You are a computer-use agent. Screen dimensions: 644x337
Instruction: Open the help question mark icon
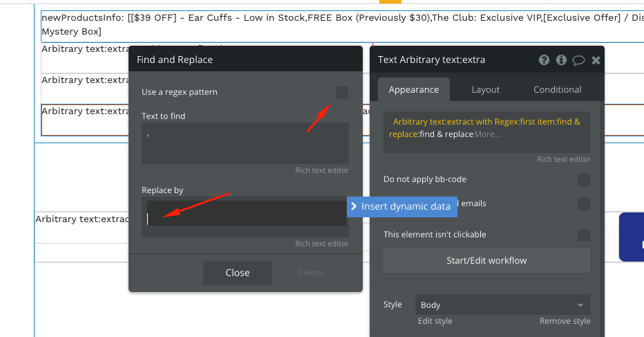pos(544,60)
